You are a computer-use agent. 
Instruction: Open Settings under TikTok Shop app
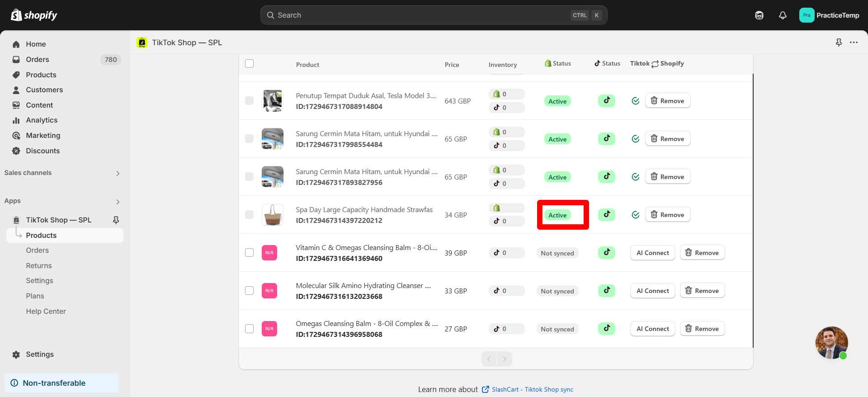coord(39,280)
